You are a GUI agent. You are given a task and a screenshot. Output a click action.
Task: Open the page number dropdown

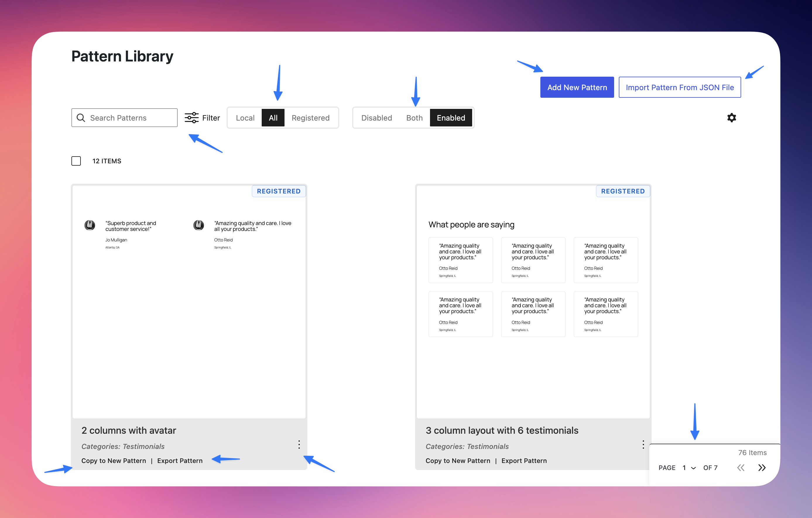click(689, 468)
